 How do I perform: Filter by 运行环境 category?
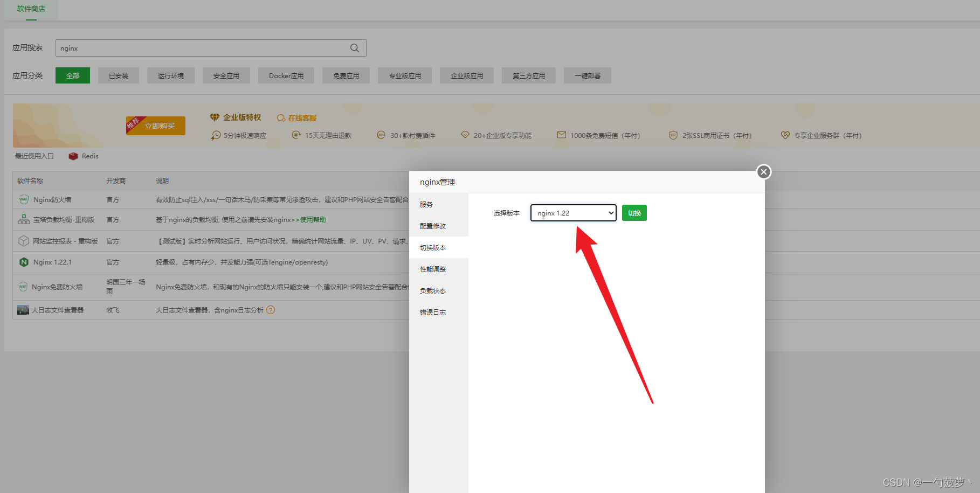pos(171,75)
